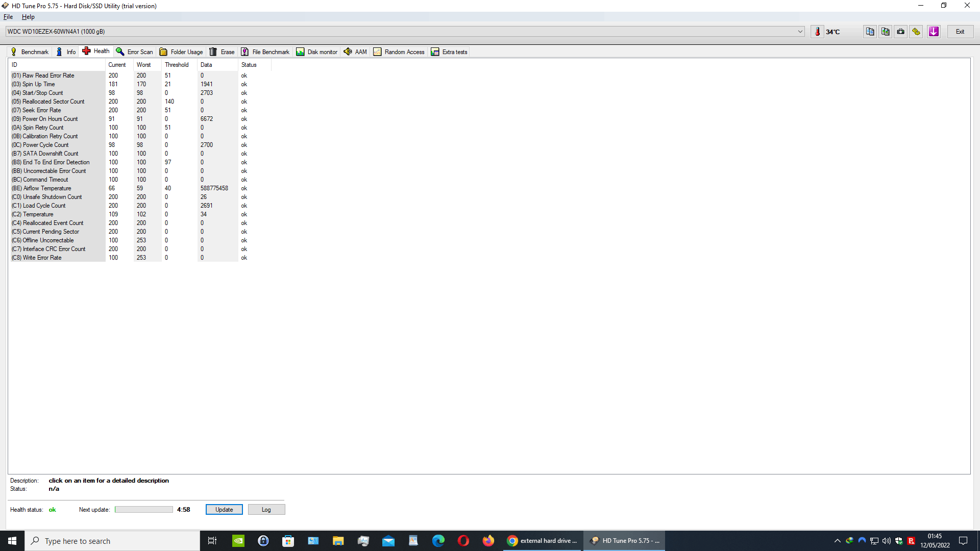
Task: Click the copy screenshot to clipboard icon
Action: (885, 32)
